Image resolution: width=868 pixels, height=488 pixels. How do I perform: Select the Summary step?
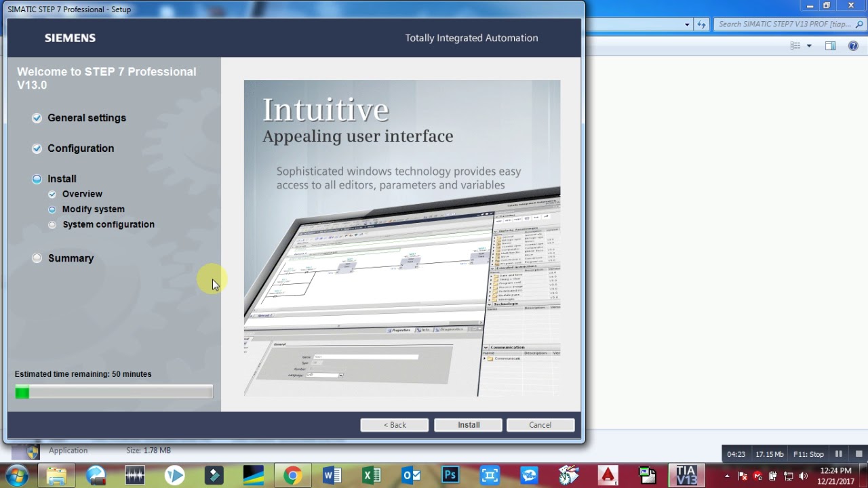coord(71,258)
